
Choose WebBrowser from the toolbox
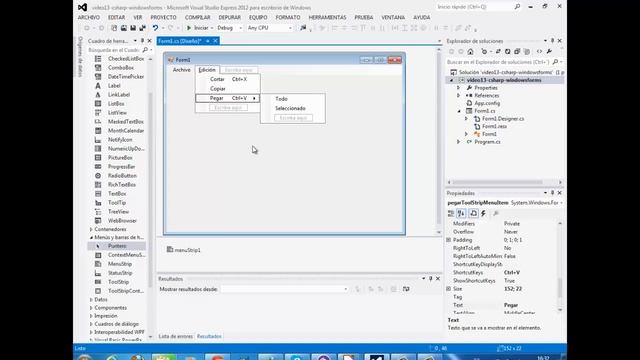[x=122, y=220]
